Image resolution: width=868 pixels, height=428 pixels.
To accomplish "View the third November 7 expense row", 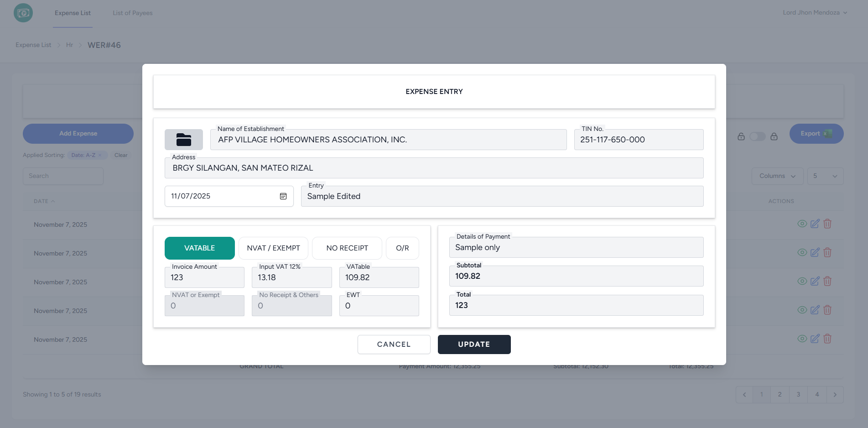I will (802, 281).
